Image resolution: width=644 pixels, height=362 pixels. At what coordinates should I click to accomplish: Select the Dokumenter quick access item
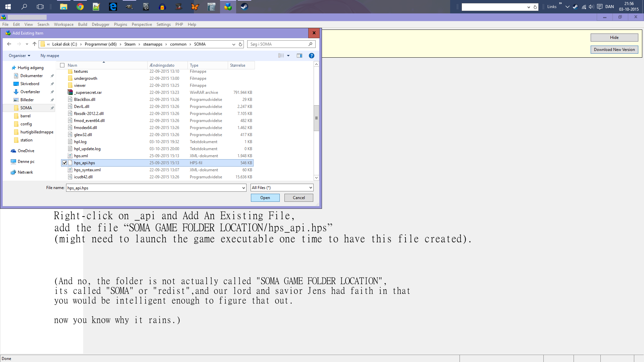click(32, 76)
